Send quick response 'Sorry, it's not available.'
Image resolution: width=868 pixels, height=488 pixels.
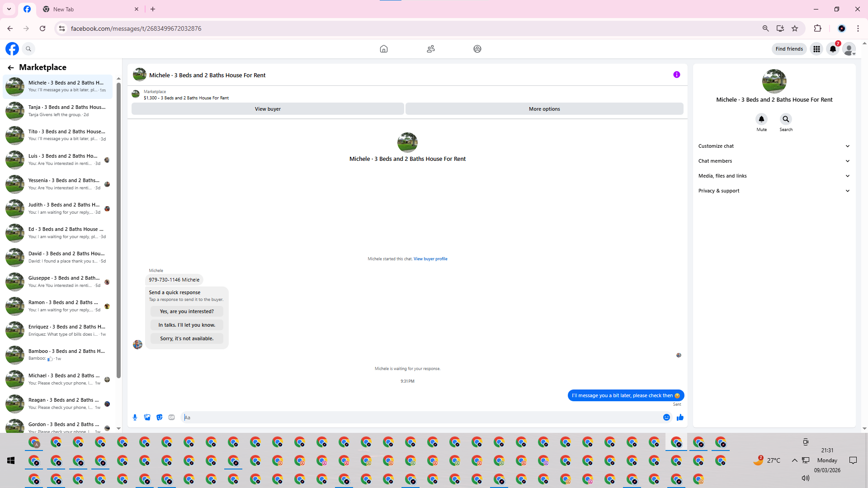click(187, 338)
